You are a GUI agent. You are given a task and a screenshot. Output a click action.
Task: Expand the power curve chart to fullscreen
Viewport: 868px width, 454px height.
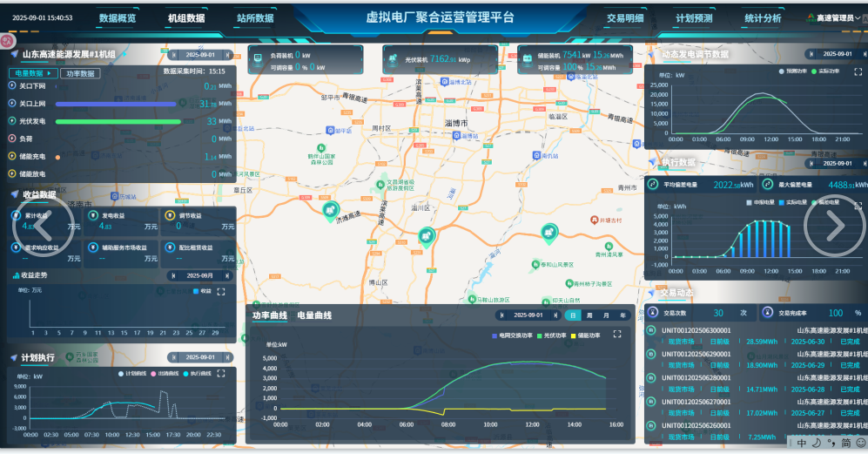(617, 334)
